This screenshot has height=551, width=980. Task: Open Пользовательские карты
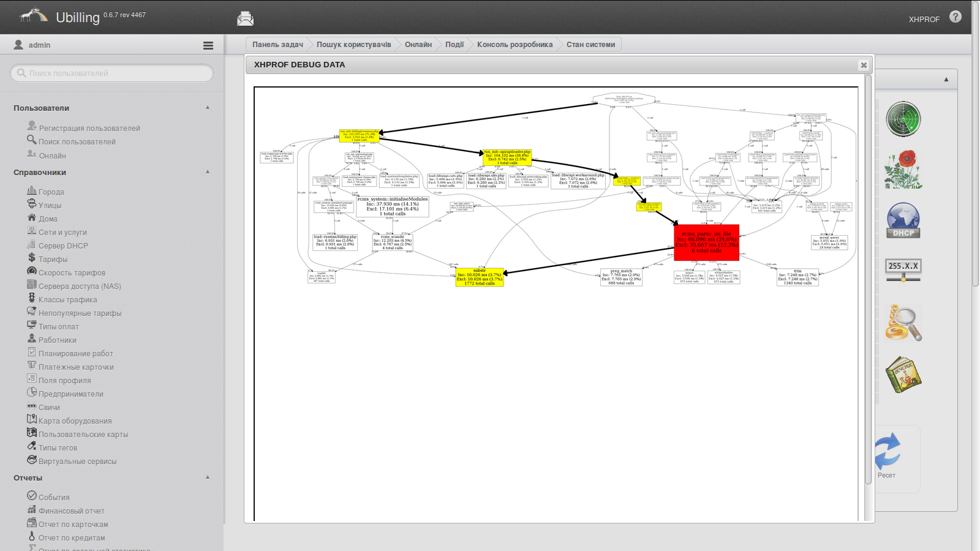coord(83,434)
